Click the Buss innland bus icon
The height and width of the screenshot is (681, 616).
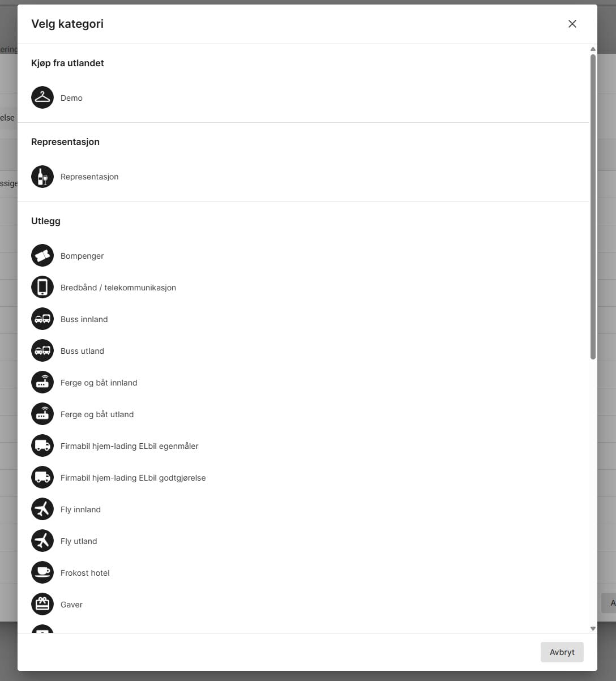coord(42,319)
